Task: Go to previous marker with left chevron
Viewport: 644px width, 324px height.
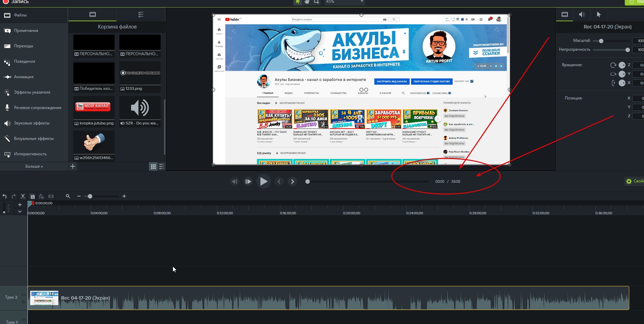Action: click(x=279, y=182)
